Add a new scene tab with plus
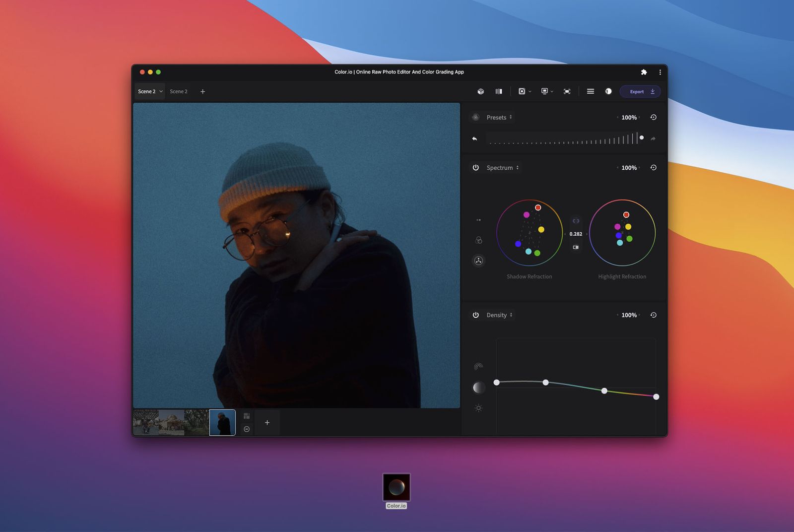Screen dimensions: 794x532 (x=202, y=92)
